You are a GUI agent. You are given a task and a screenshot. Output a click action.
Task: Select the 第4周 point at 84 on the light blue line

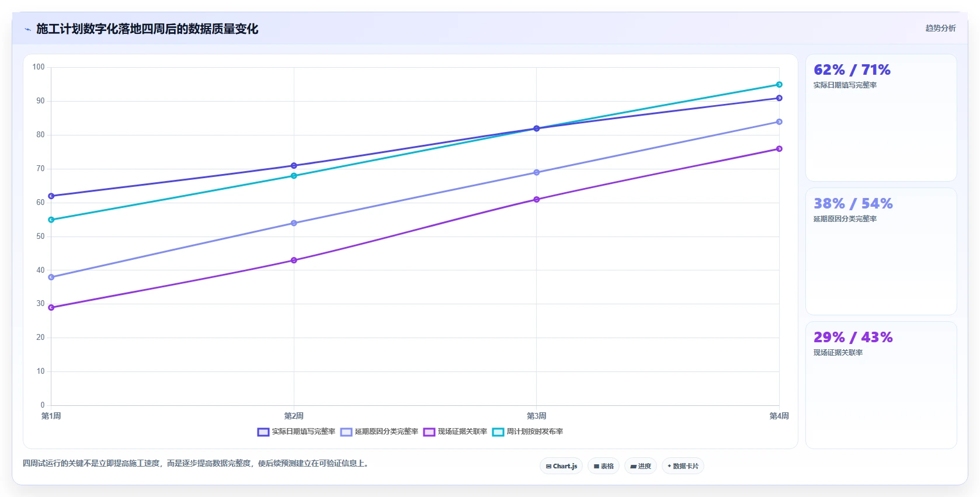click(779, 122)
